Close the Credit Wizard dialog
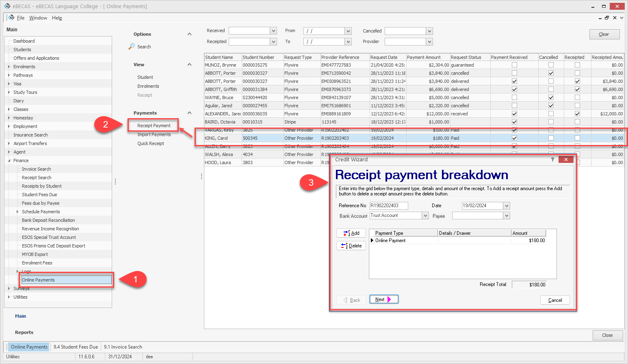This screenshot has height=364, width=628. pos(566,160)
